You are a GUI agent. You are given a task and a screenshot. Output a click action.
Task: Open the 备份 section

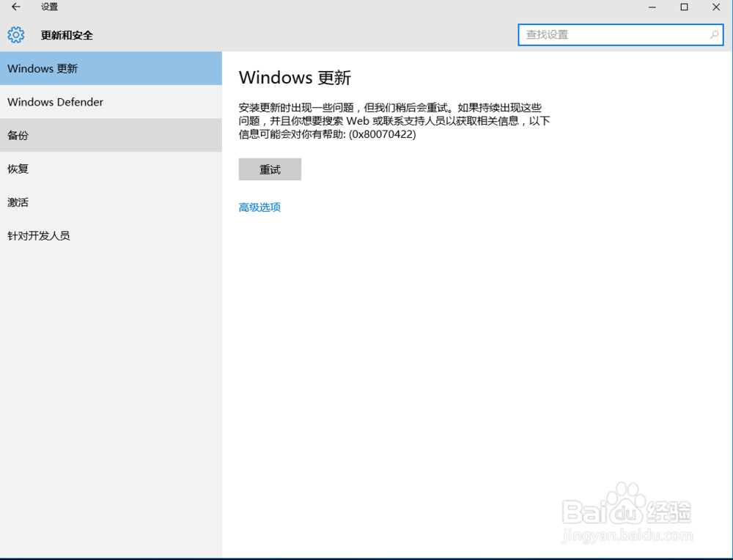pyautogui.click(x=111, y=135)
